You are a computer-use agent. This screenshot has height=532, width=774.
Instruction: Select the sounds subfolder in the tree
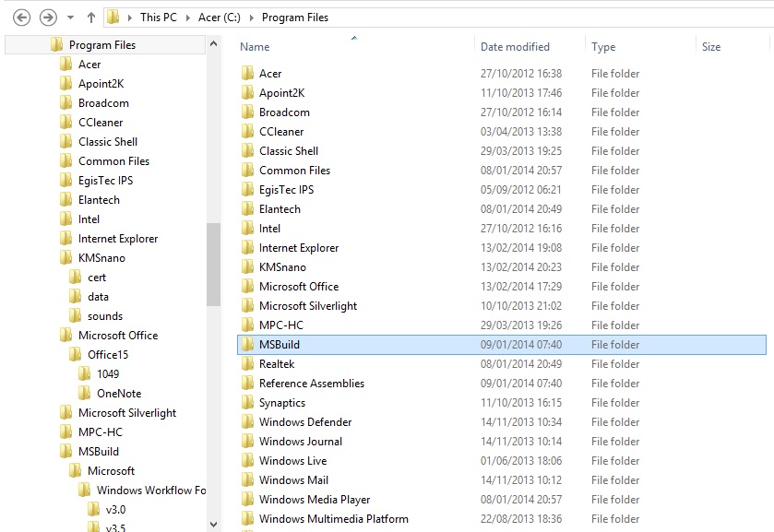104,316
